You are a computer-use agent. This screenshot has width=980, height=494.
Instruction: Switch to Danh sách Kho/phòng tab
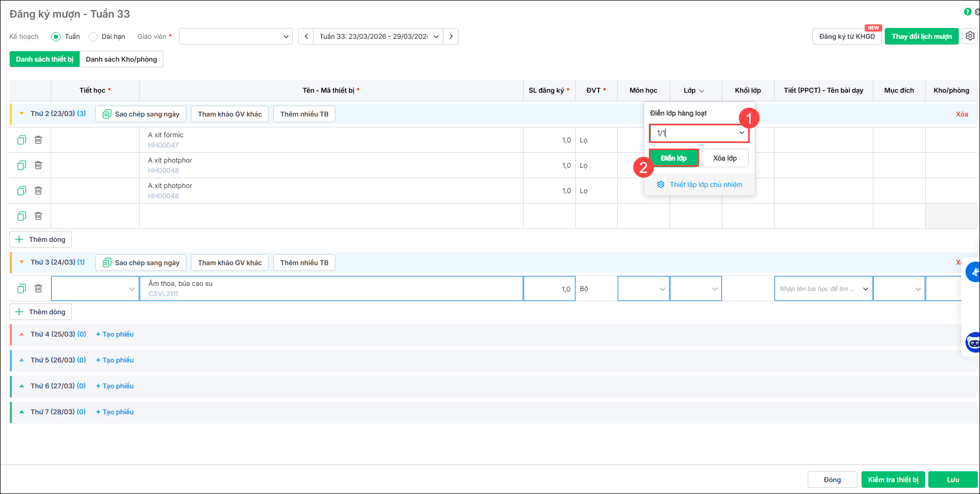pyautogui.click(x=121, y=59)
